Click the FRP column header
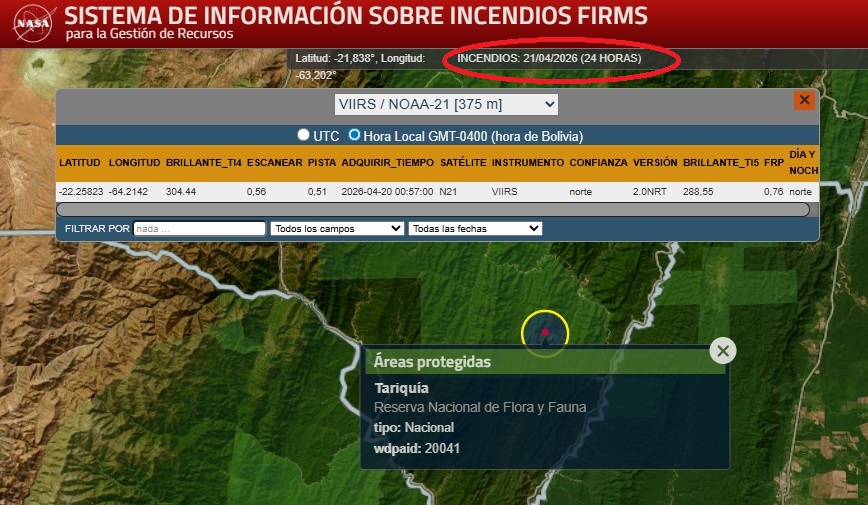 coord(773,162)
